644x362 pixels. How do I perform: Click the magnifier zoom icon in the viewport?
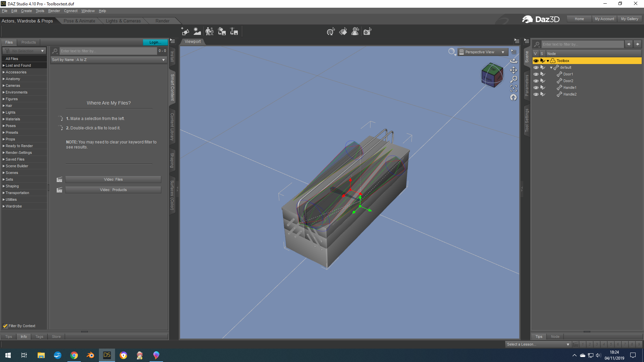click(514, 79)
